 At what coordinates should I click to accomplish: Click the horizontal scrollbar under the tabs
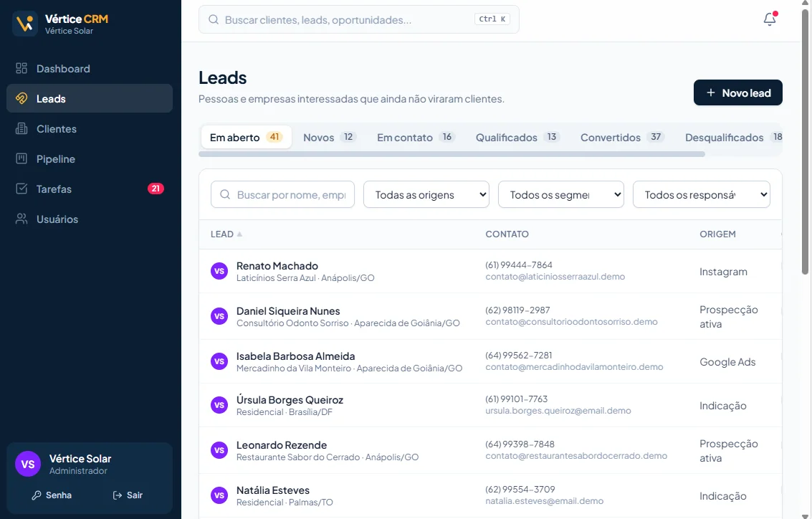pos(452,154)
